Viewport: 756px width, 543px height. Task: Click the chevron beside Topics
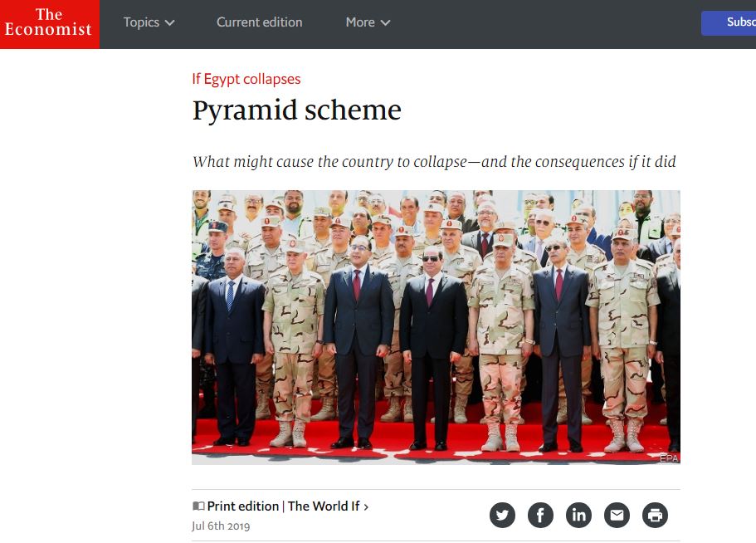tap(169, 22)
